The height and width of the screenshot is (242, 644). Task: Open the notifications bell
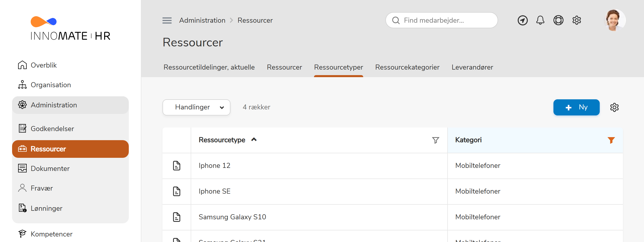540,20
